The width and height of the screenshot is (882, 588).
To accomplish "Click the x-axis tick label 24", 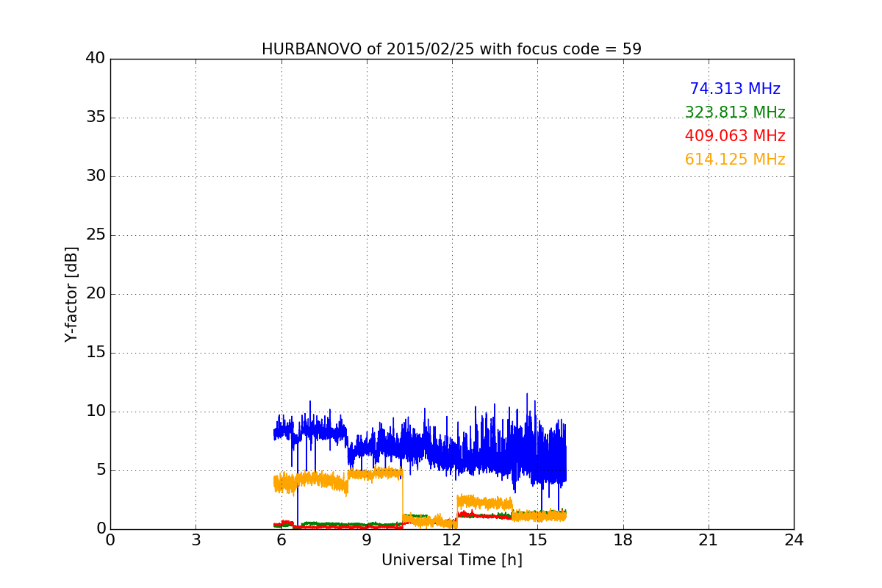I will click(794, 540).
